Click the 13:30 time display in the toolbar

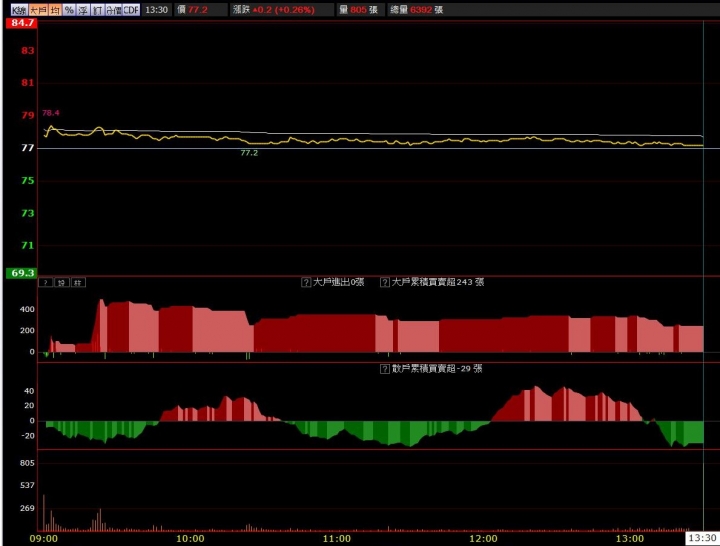click(156, 9)
